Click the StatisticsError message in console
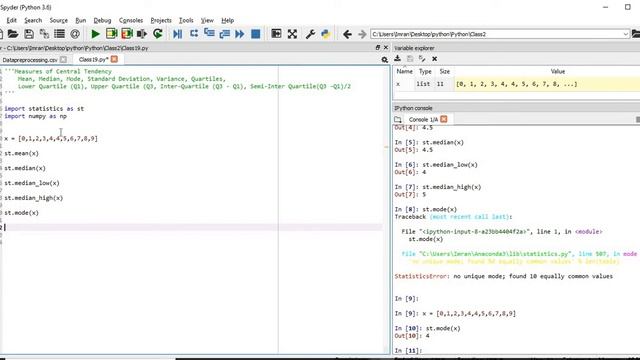The width and height of the screenshot is (640, 360). (504, 276)
